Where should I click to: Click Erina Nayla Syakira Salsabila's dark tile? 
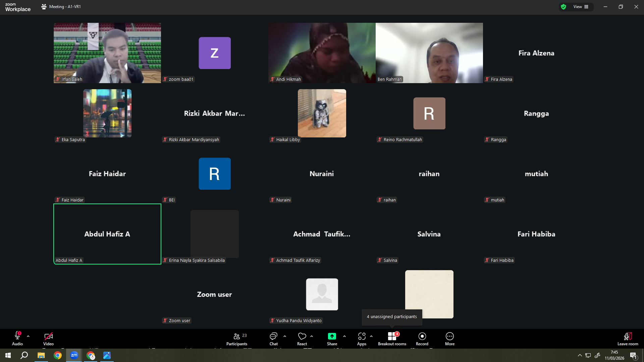pos(215,234)
